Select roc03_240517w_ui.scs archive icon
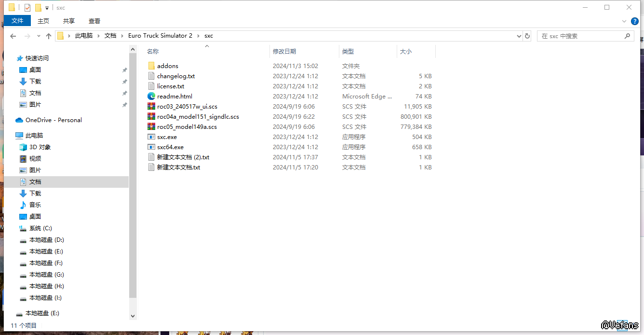This screenshot has height=335, width=644. tap(151, 106)
